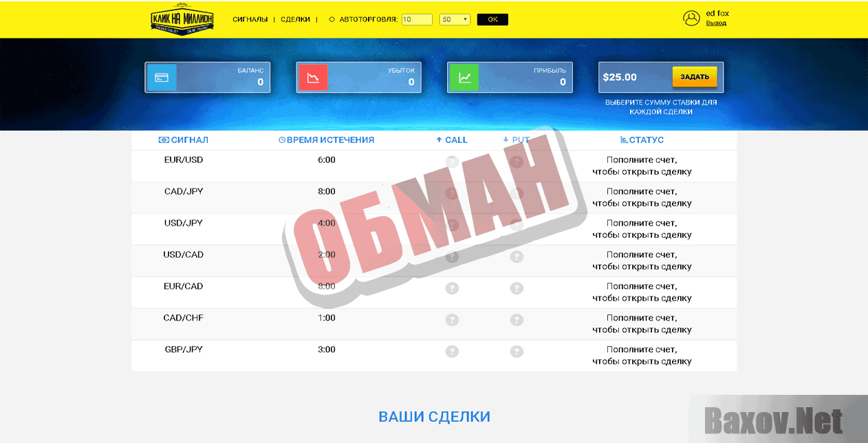Click the green ПРИБЫЛЬ graph icon

pyautogui.click(x=464, y=77)
